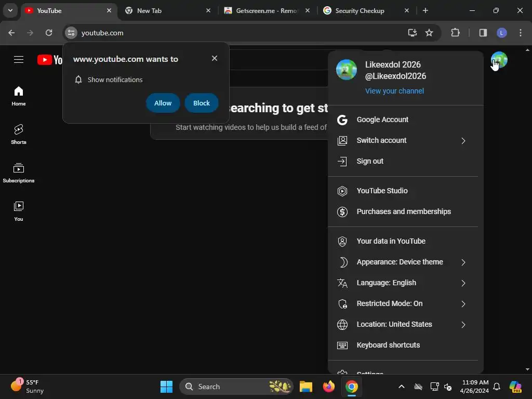This screenshot has height=399, width=532.
Task: Bookmark this page with the star
Action: pyautogui.click(x=429, y=33)
